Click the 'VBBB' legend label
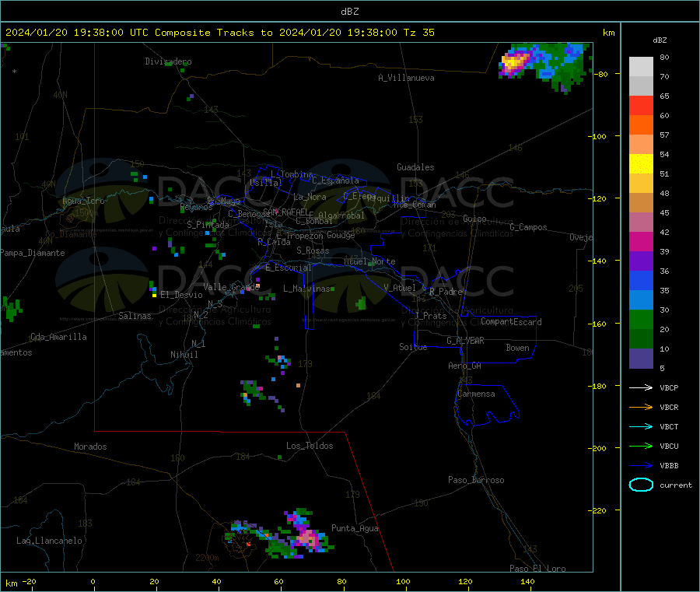 [669, 466]
